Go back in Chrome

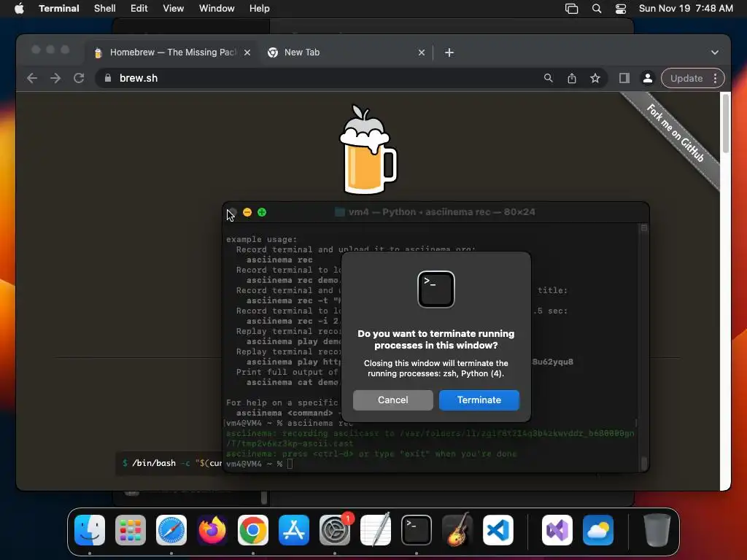pos(32,78)
